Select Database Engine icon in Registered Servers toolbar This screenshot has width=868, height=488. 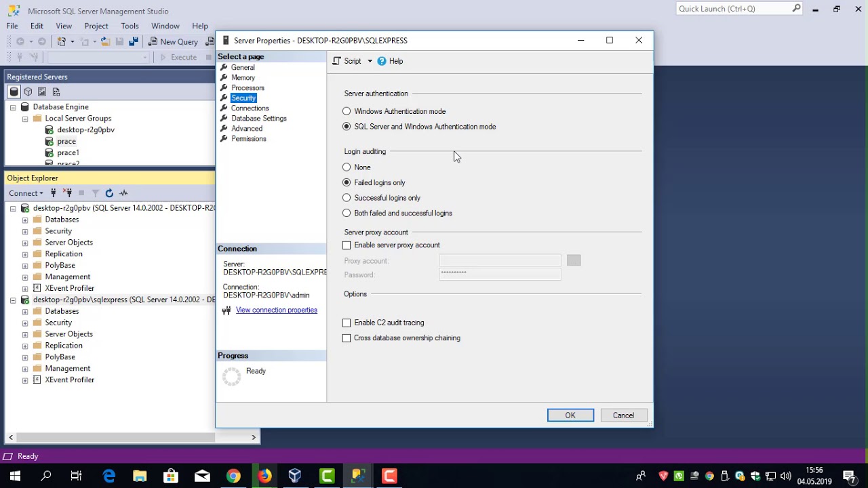point(14,91)
